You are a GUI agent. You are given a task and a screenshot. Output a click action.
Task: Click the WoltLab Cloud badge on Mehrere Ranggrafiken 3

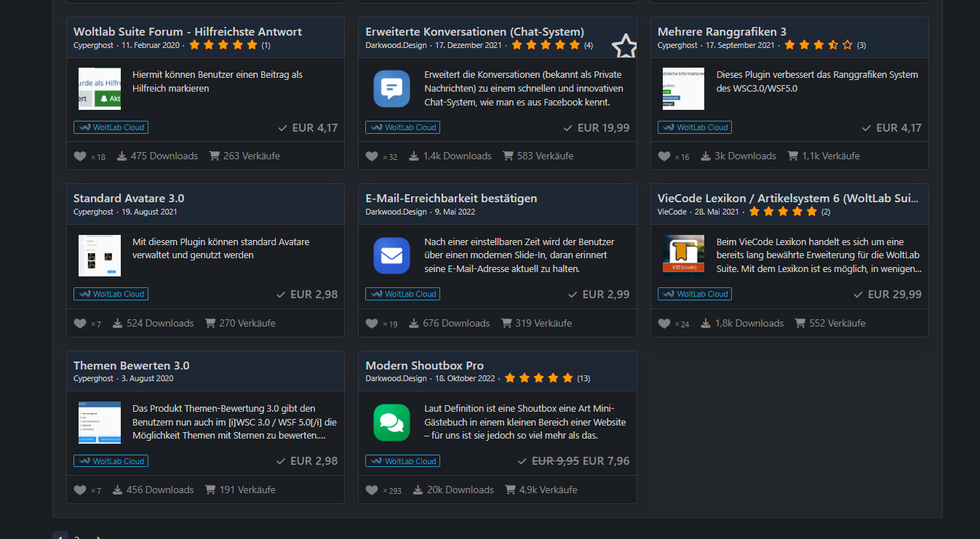coord(695,127)
